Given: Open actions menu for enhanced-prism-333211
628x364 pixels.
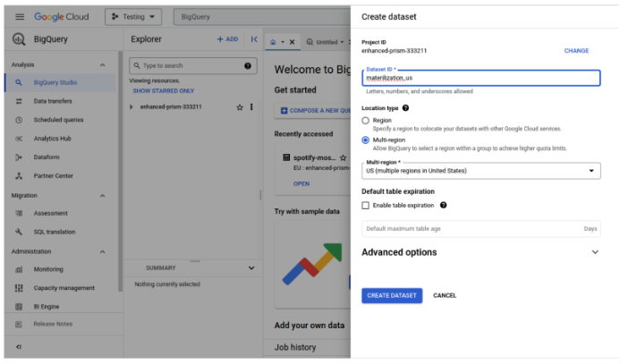Looking at the screenshot, I should [251, 107].
